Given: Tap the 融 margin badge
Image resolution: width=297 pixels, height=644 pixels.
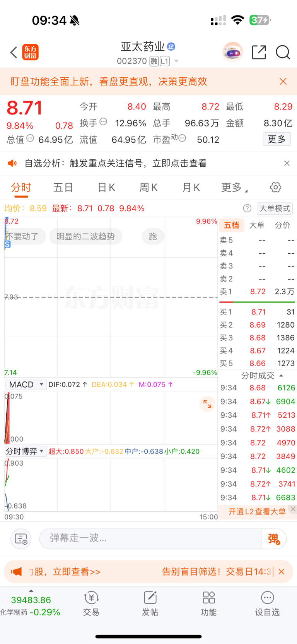Looking at the screenshot, I should pos(154,61).
